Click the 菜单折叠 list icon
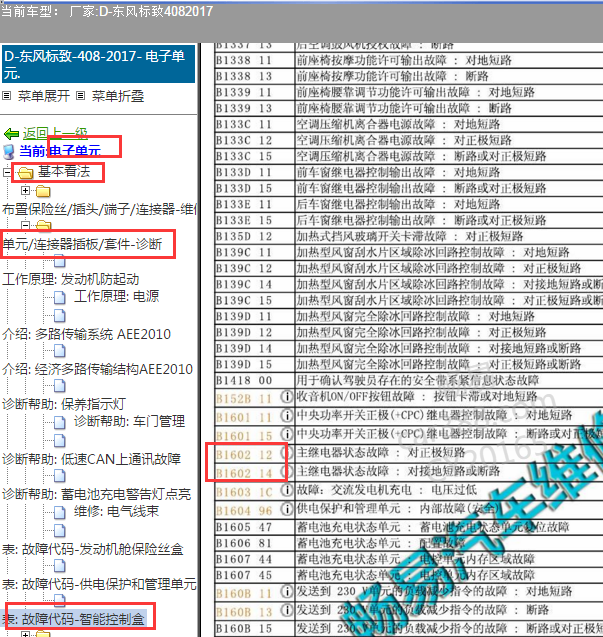Screen dimensions: 603x637 pos(80,96)
